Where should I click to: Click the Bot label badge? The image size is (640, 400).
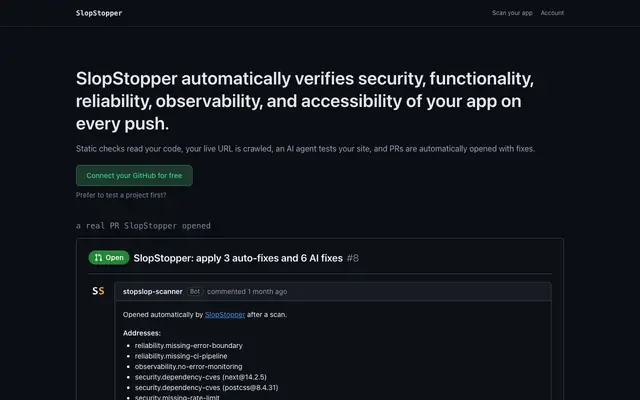(x=195, y=291)
